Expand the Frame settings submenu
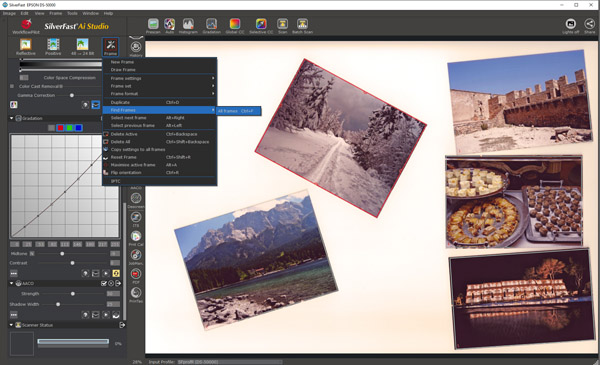Screen dimensions: 600x365 pyautogui.click(x=160, y=78)
